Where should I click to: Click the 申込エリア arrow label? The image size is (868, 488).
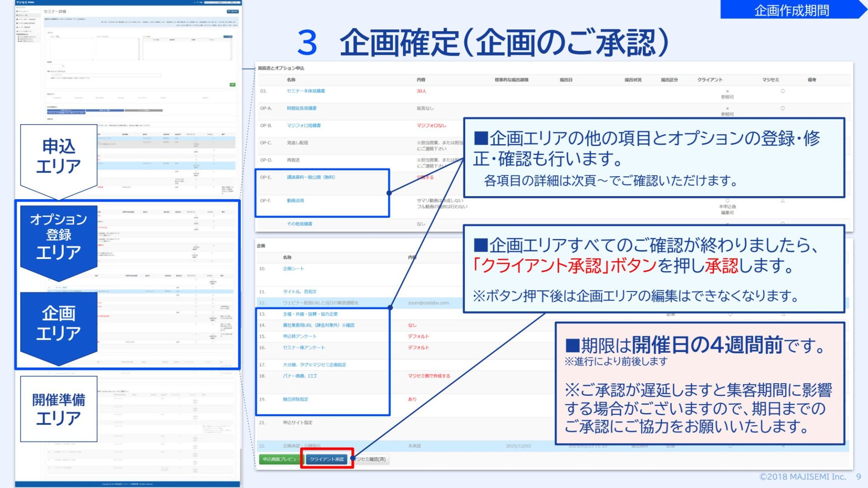tap(59, 156)
